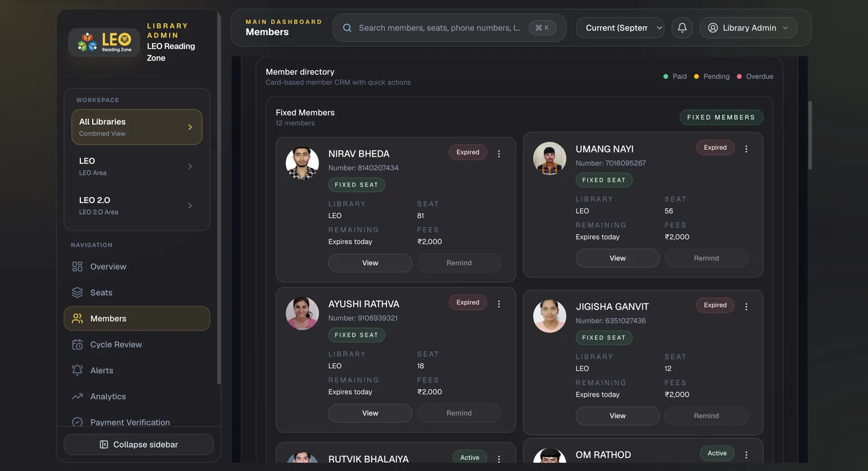Screen dimensions: 868x471
Task: Click NIRAV BHEDA's profile photo
Action: (x=302, y=163)
